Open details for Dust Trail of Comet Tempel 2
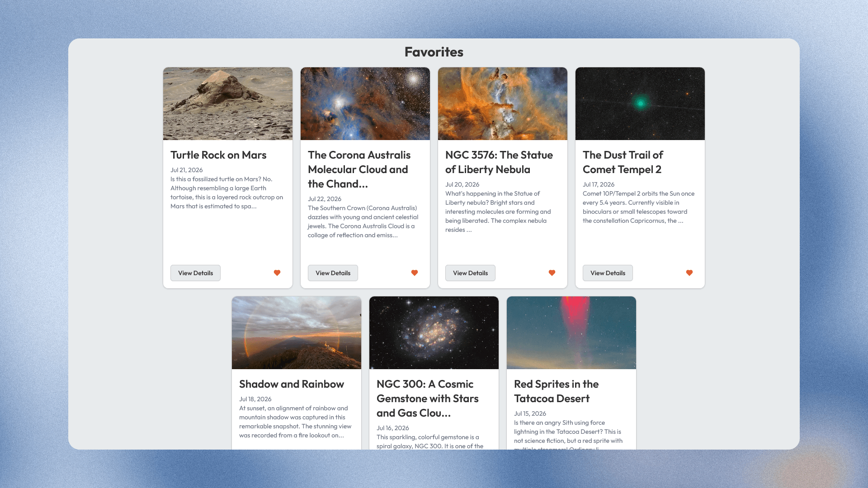 [x=608, y=273]
